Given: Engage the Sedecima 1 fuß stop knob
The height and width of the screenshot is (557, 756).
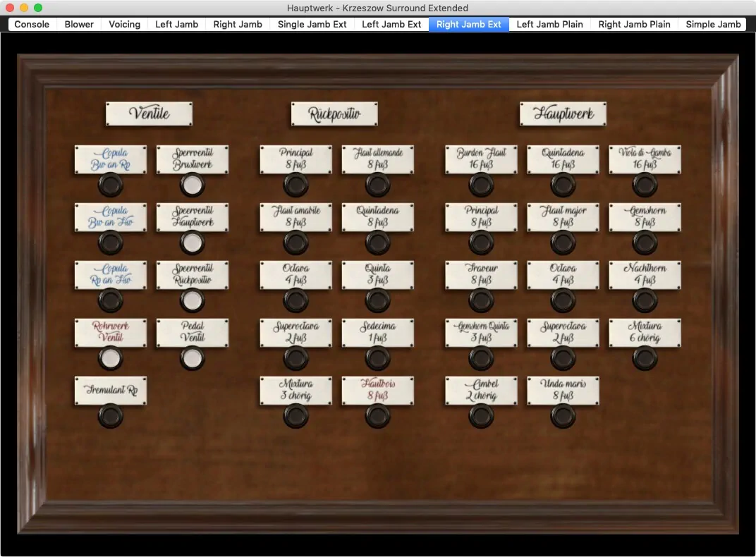Looking at the screenshot, I should pyautogui.click(x=377, y=358).
